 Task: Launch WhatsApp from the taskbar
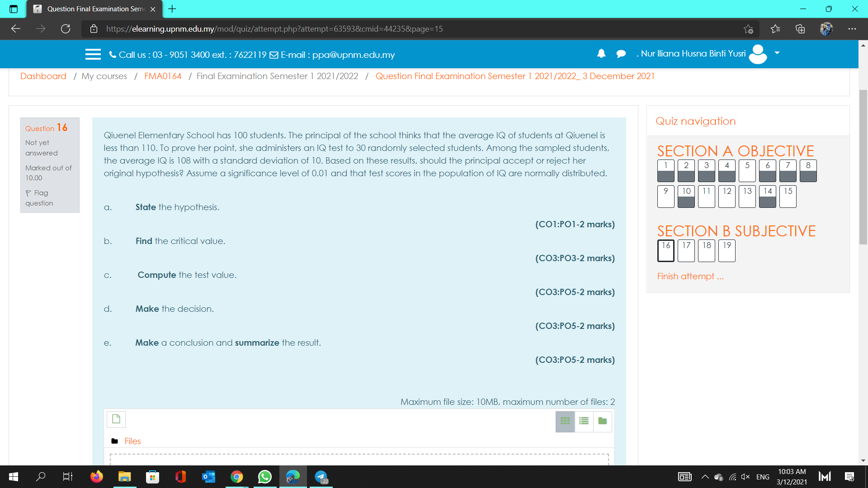click(265, 477)
